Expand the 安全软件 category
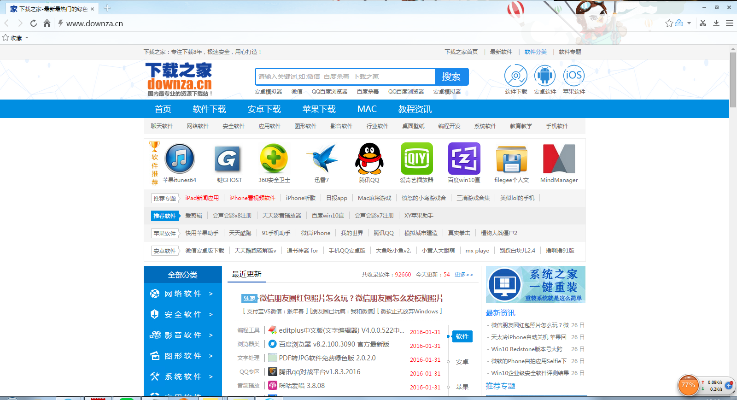The image size is (737, 400). [183, 315]
